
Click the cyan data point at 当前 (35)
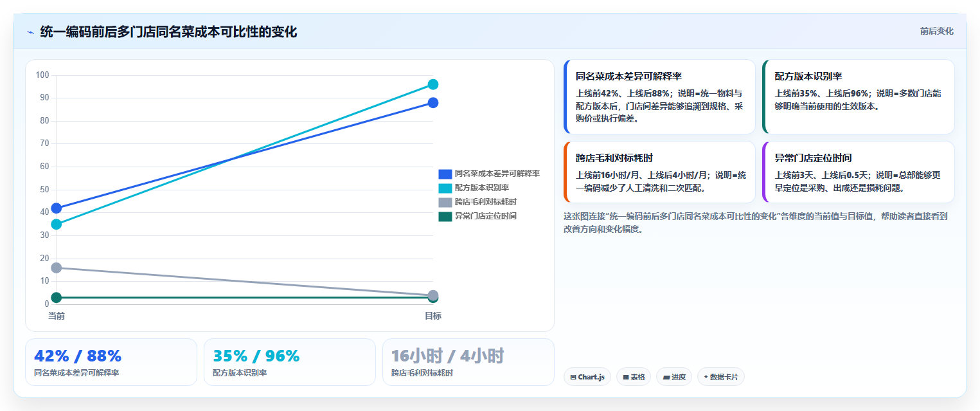tap(57, 224)
